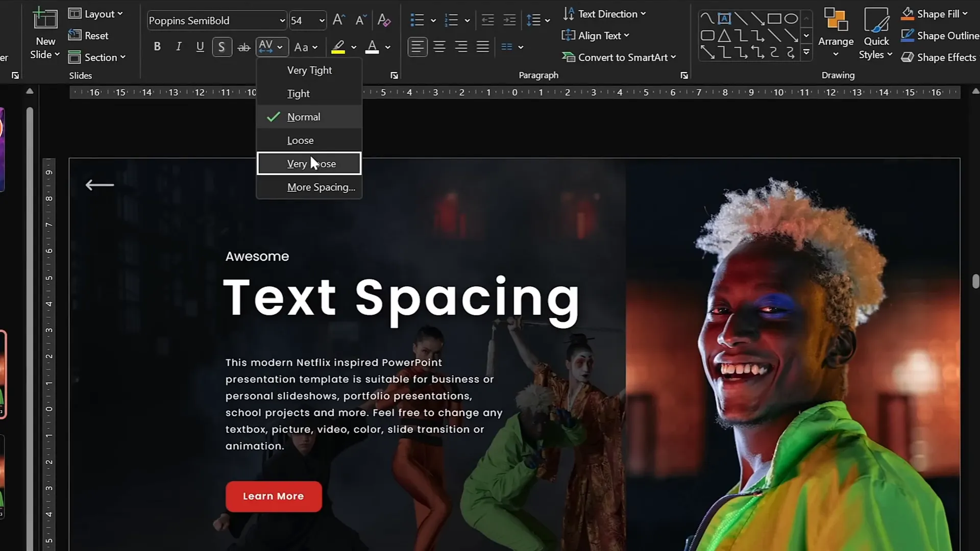Toggle Bold formatting

157,47
